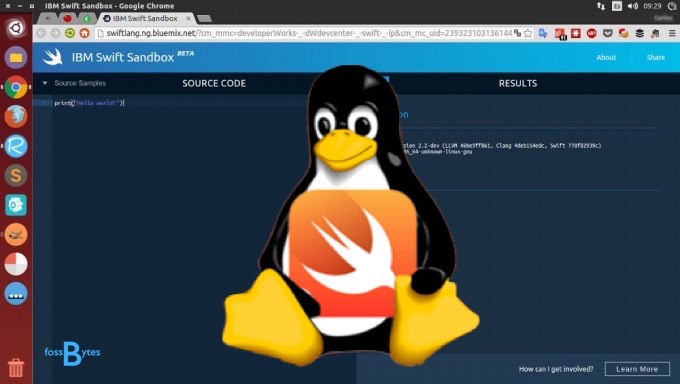Click the Learn More button

(x=637, y=369)
